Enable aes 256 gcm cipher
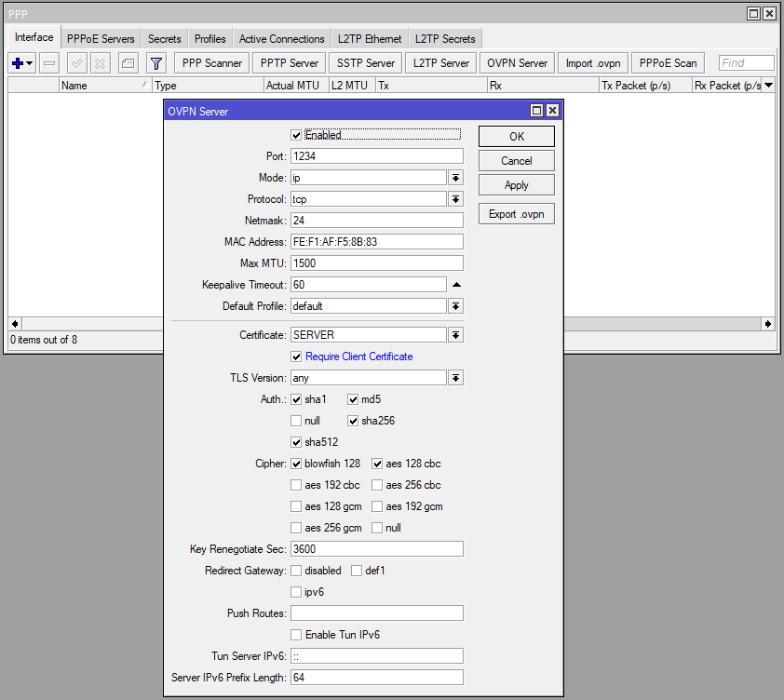784x700 pixels. click(x=296, y=528)
